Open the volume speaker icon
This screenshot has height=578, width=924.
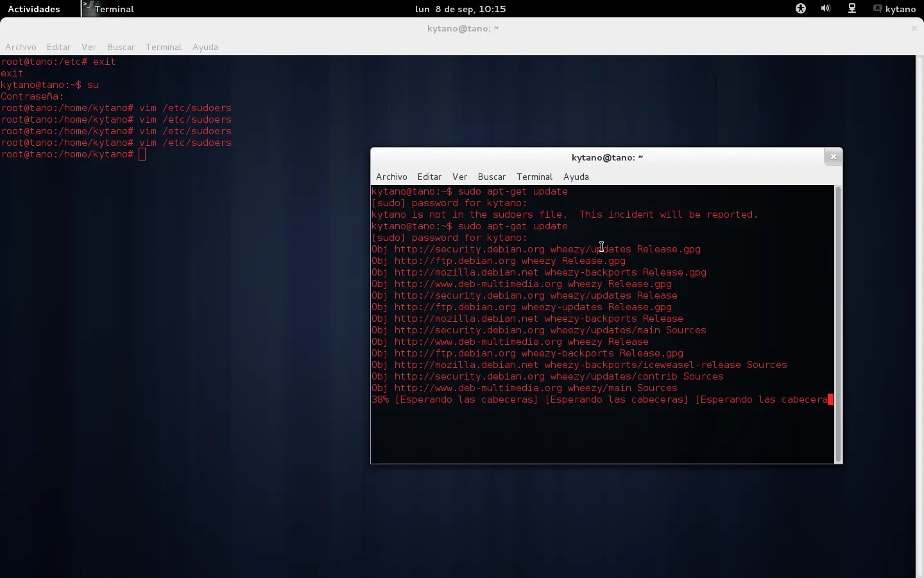coord(826,8)
